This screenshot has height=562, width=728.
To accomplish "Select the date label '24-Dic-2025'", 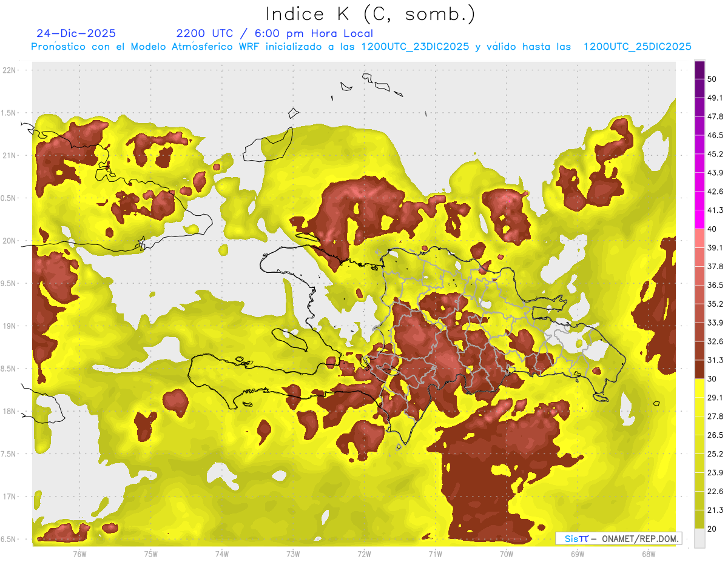I will coord(76,33).
